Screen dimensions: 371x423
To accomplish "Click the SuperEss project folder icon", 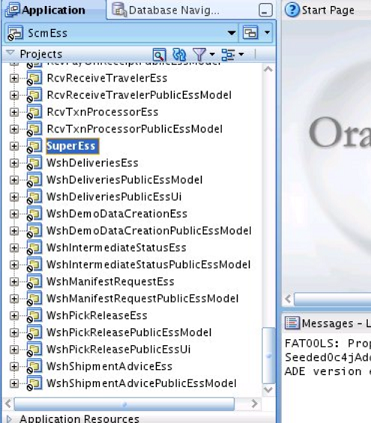I will pyautogui.click(x=34, y=146).
